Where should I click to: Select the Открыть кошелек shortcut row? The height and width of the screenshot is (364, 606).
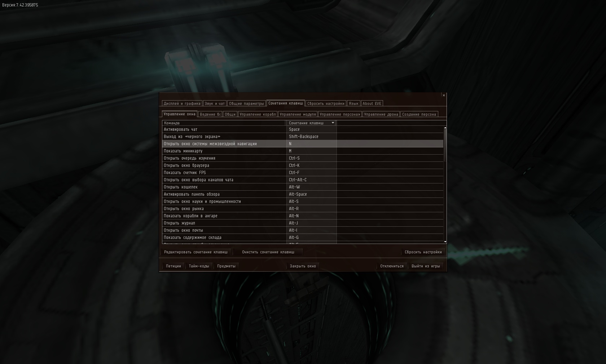[x=303, y=187]
